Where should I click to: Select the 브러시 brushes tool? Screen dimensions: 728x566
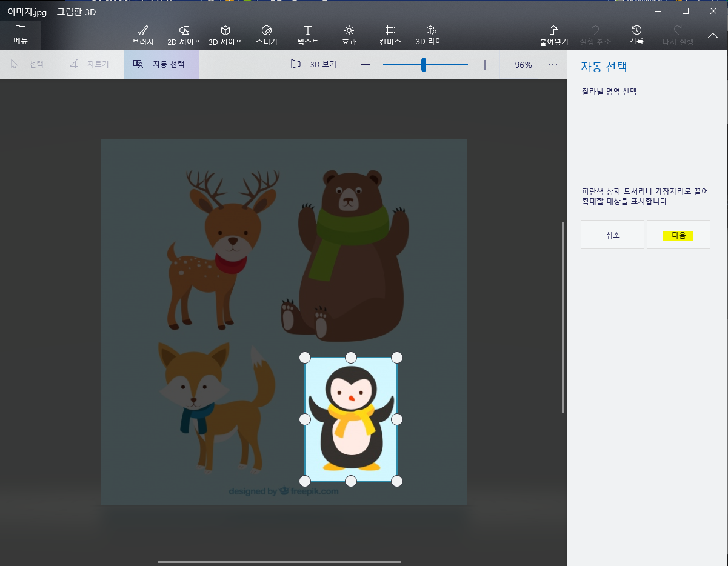[143, 35]
